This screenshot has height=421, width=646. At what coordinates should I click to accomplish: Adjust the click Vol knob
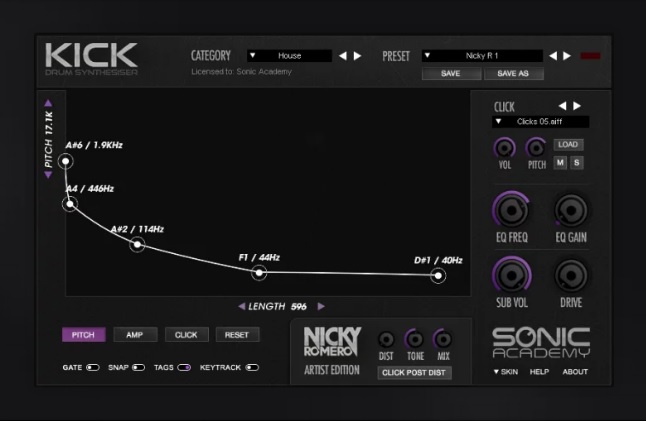(x=504, y=148)
